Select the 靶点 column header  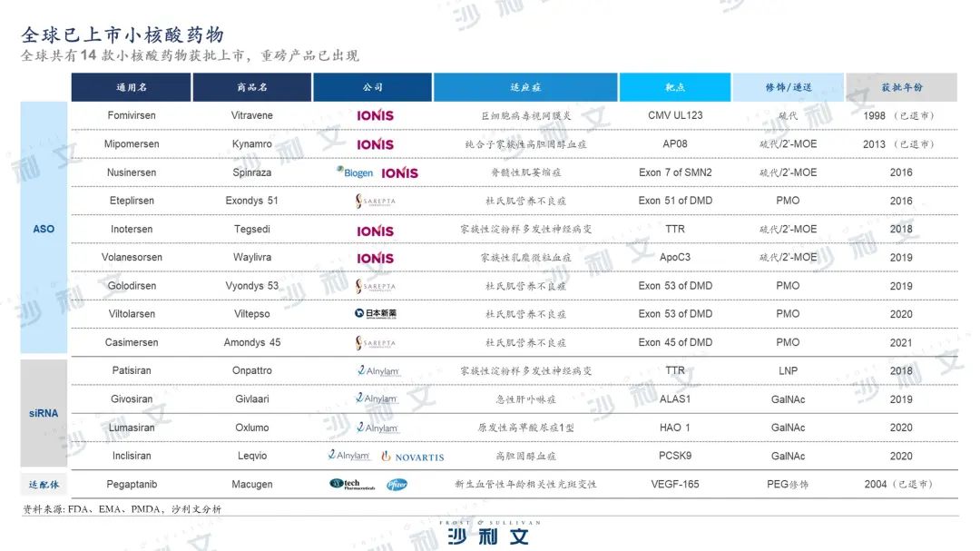click(x=674, y=87)
